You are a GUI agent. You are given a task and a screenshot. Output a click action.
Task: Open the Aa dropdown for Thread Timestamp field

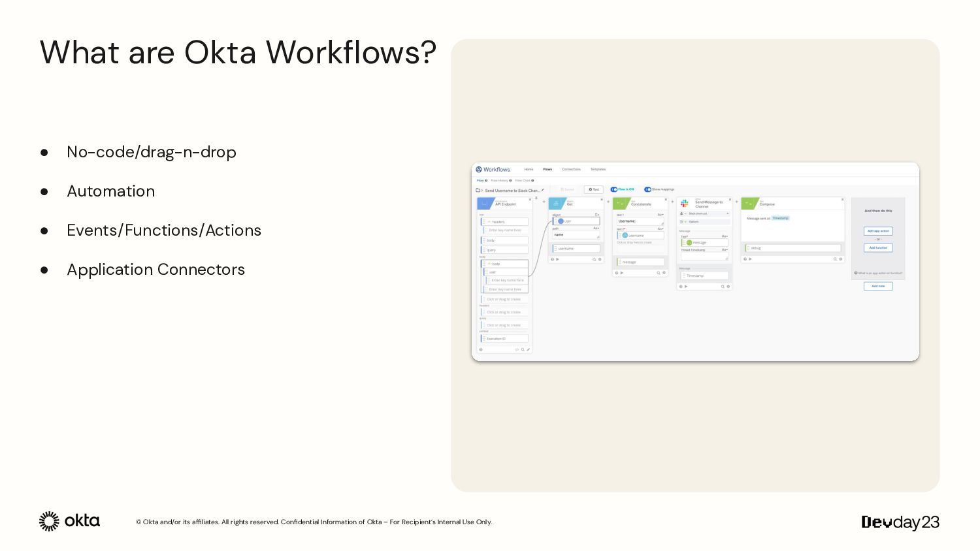[x=725, y=249]
